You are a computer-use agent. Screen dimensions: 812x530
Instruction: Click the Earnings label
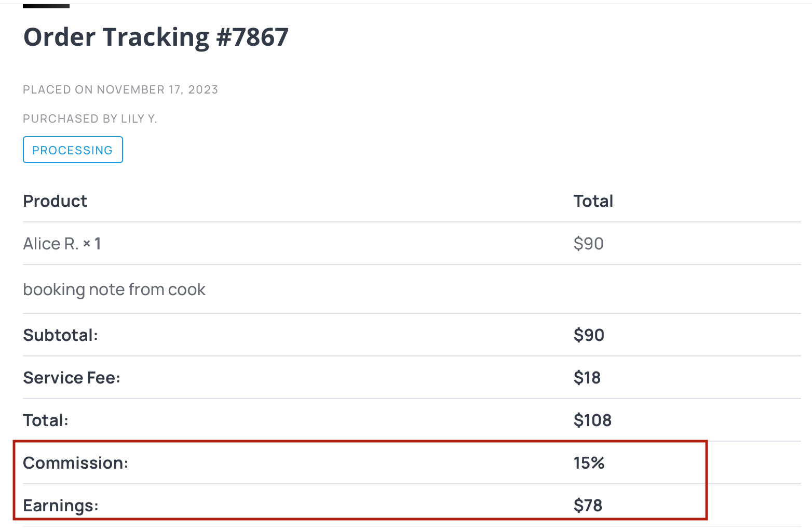[x=61, y=506]
